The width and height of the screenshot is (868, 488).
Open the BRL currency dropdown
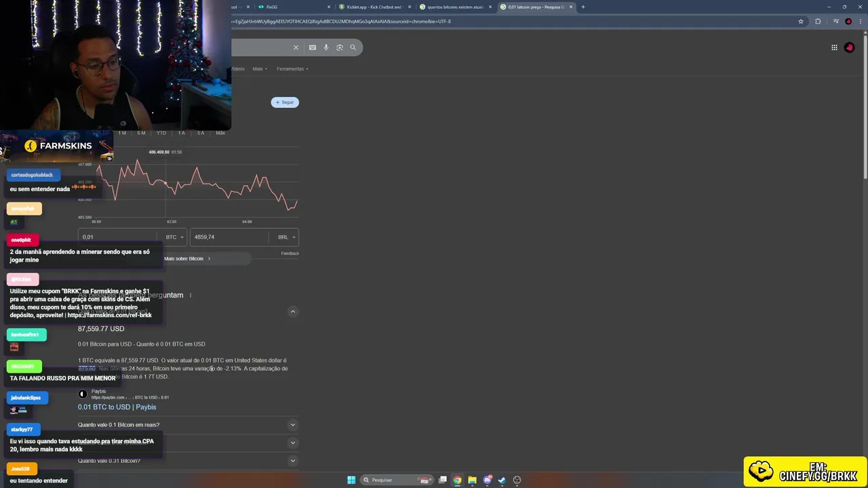[286, 237]
